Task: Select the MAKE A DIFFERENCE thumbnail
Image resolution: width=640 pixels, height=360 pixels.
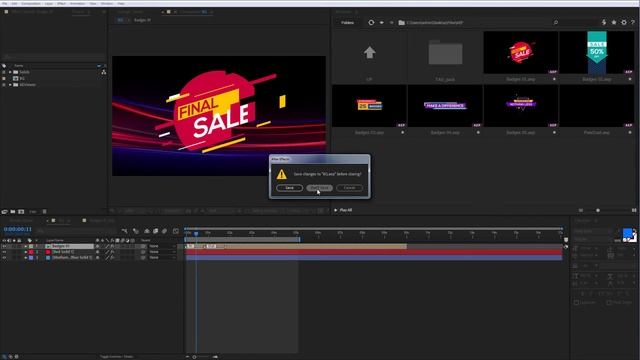Action: (445, 106)
